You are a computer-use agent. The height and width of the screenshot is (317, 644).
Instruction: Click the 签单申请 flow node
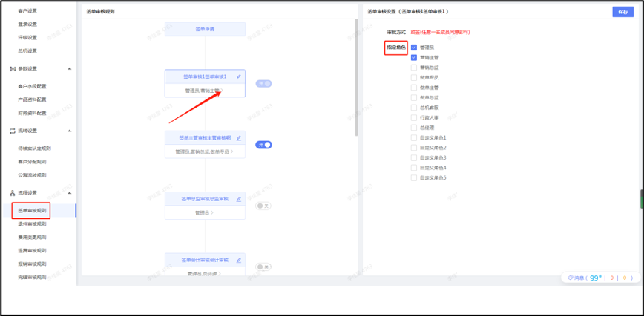(205, 29)
